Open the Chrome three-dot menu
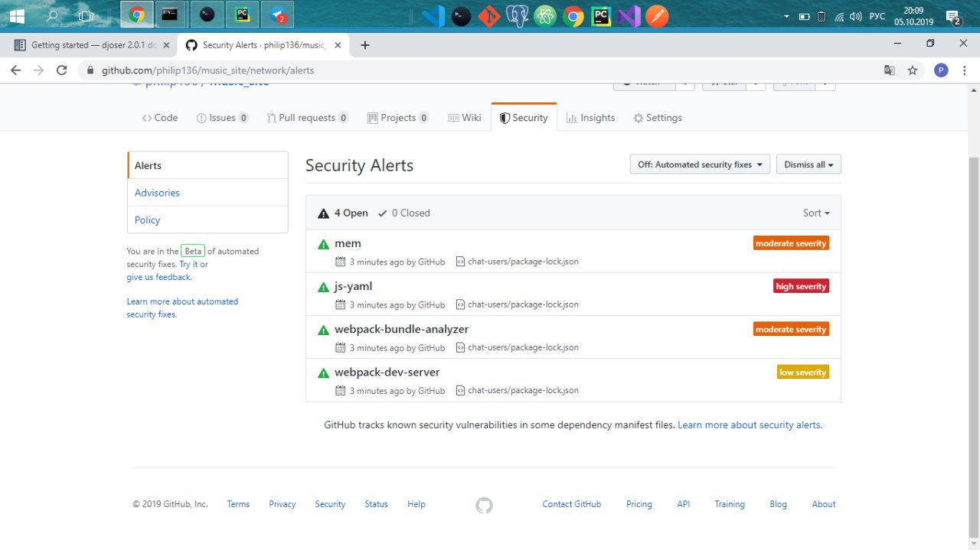 (x=965, y=70)
